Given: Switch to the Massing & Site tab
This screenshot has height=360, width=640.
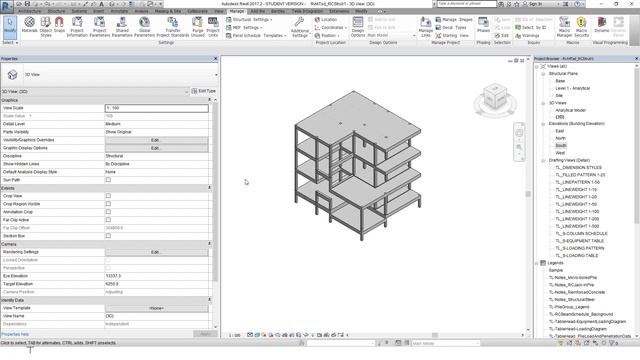Looking at the screenshot, I should click(x=168, y=11).
